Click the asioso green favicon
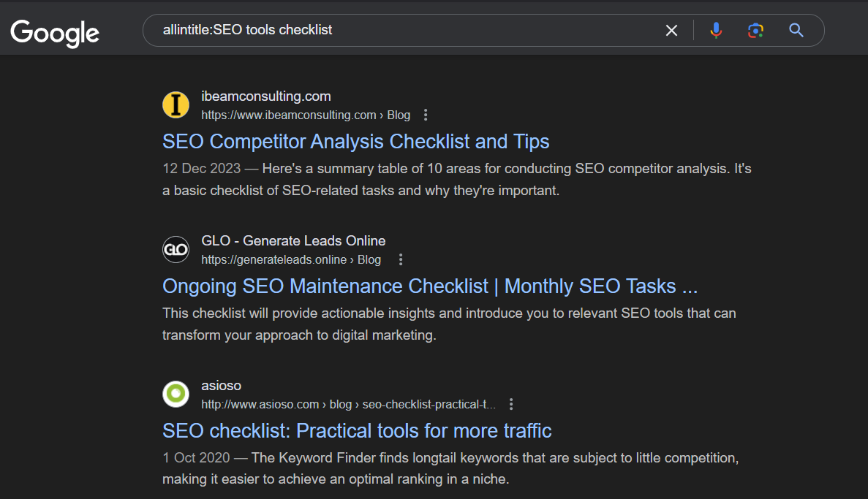Viewport: 868px width, 499px height. (x=176, y=394)
